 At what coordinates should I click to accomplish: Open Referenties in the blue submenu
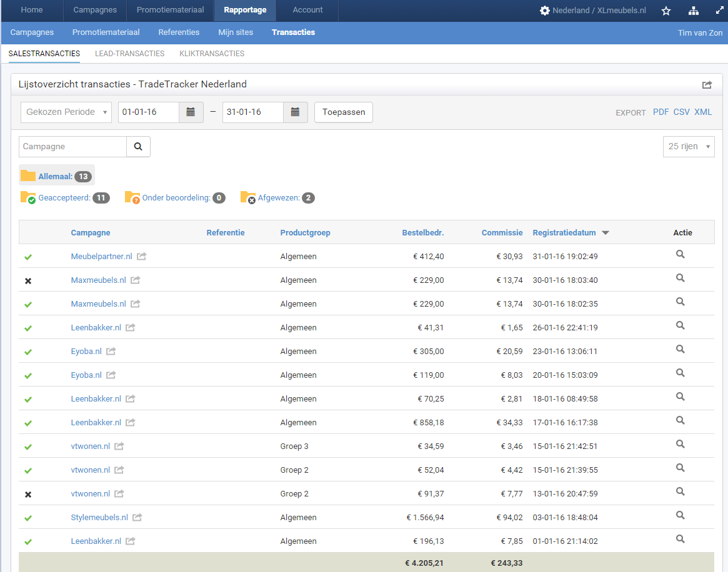coord(179,32)
